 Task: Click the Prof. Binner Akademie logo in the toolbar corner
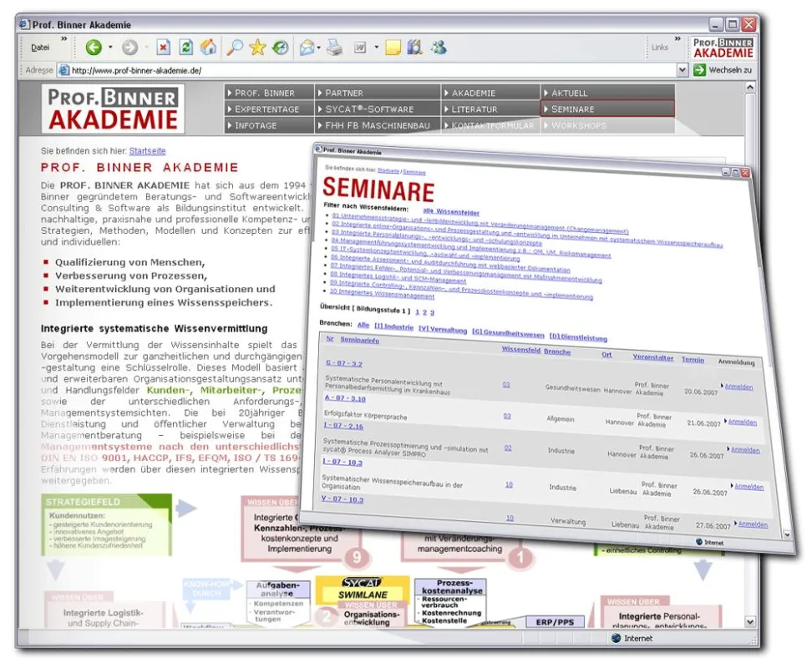pyautogui.click(x=723, y=48)
